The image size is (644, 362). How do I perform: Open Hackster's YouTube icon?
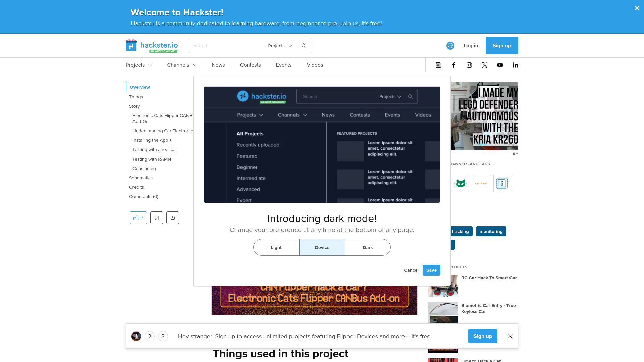tap(500, 65)
